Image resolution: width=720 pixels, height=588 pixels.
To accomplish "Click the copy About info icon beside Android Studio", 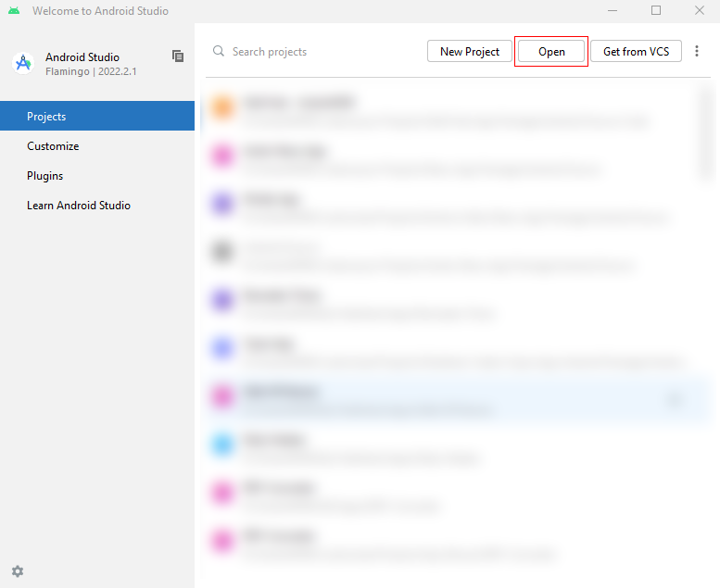I will (178, 56).
